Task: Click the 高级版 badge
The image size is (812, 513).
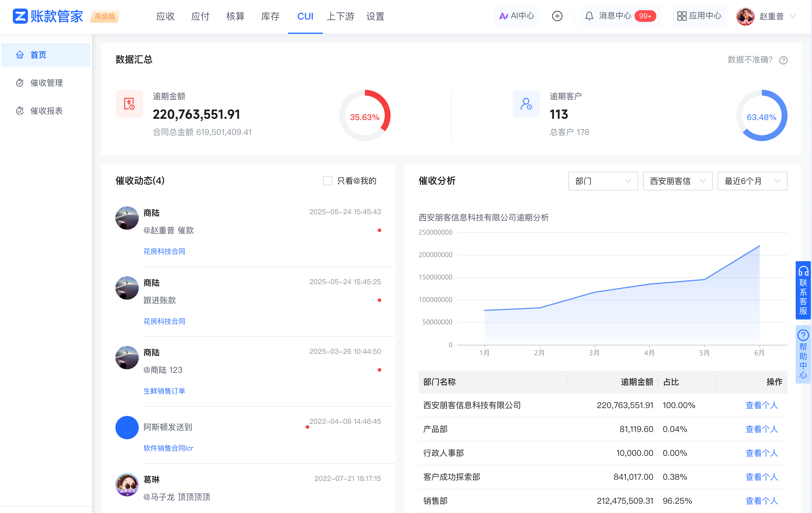Action: click(105, 16)
